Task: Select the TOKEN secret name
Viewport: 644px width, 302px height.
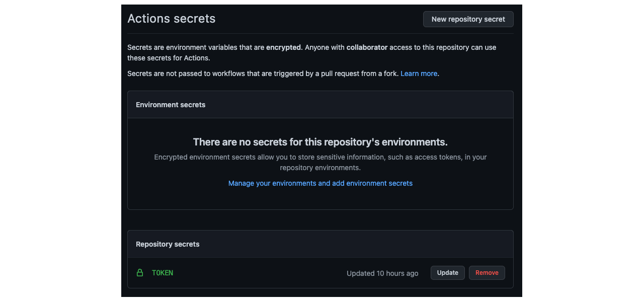Action: [163, 273]
